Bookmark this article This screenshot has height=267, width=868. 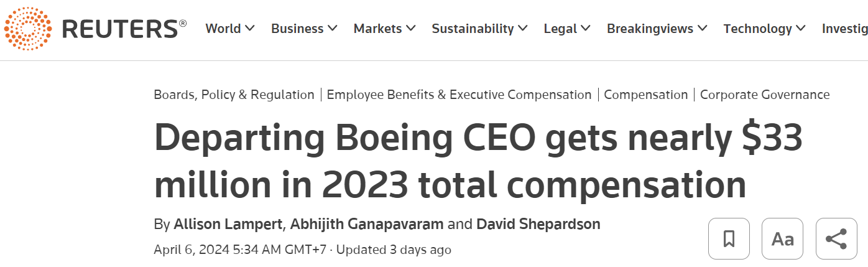coord(729,238)
